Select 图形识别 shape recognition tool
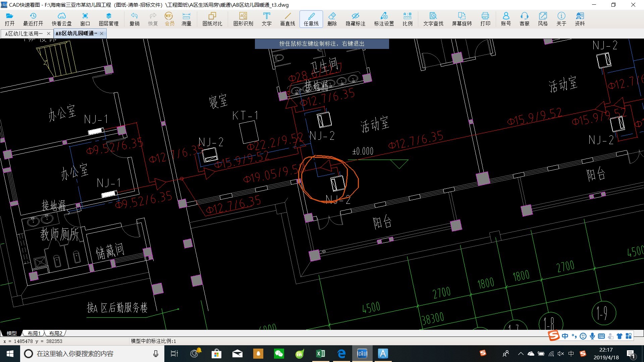 [243, 19]
